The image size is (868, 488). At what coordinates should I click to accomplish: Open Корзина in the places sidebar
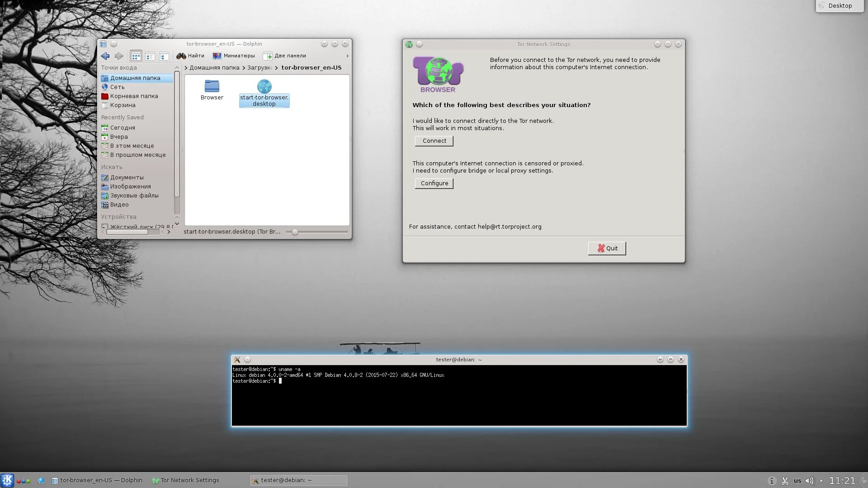tap(123, 105)
